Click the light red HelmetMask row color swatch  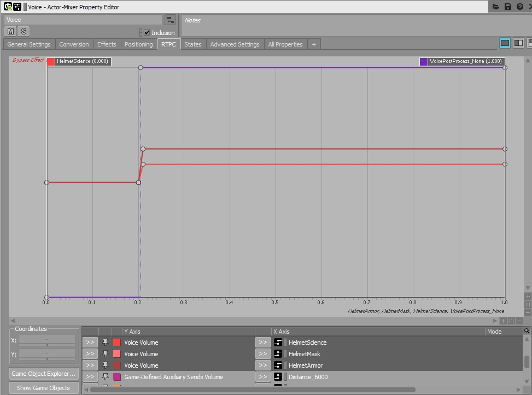(x=116, y=354)
